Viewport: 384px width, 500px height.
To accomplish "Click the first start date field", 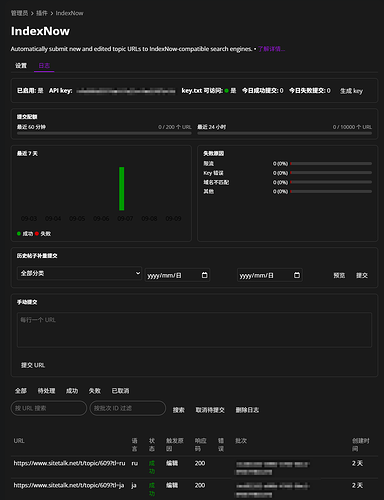I will pyautogui.click(x=177, y=275).
